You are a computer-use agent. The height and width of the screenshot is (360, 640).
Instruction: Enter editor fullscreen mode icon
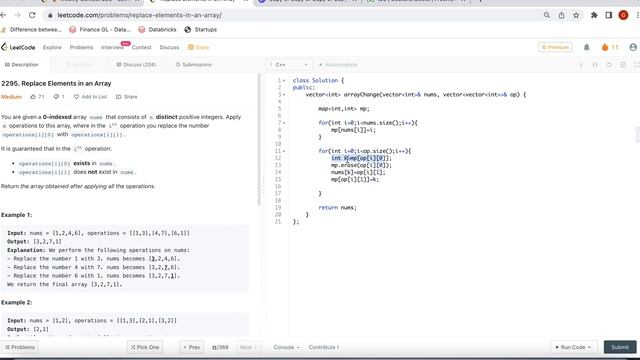click(636, 65)
